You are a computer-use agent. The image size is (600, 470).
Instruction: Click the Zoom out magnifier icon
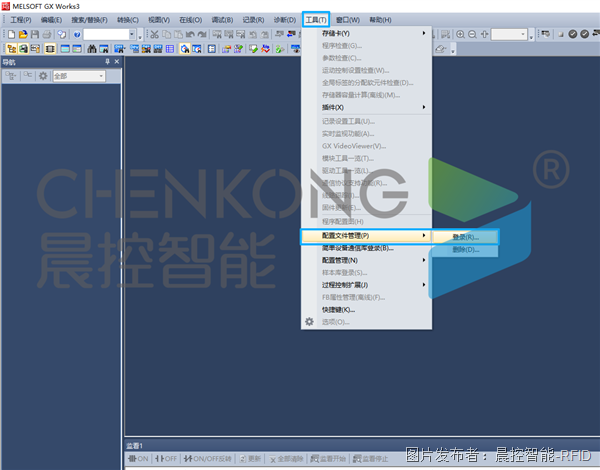click(473, 34)
